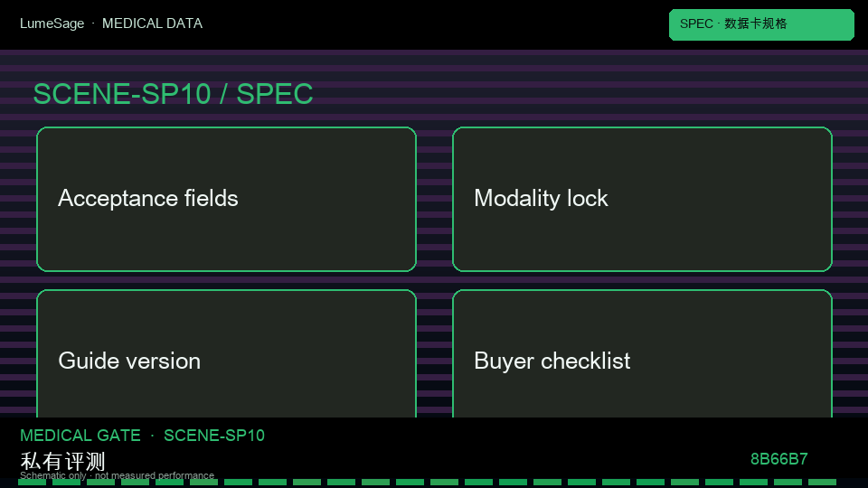Viewport: 868px width, 488px height.
Task: Click the Acceptance fields label text
Action: click(147, 198)
